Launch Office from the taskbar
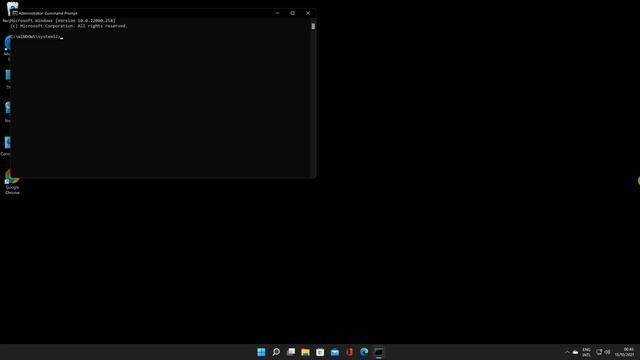 click(349, 352)
